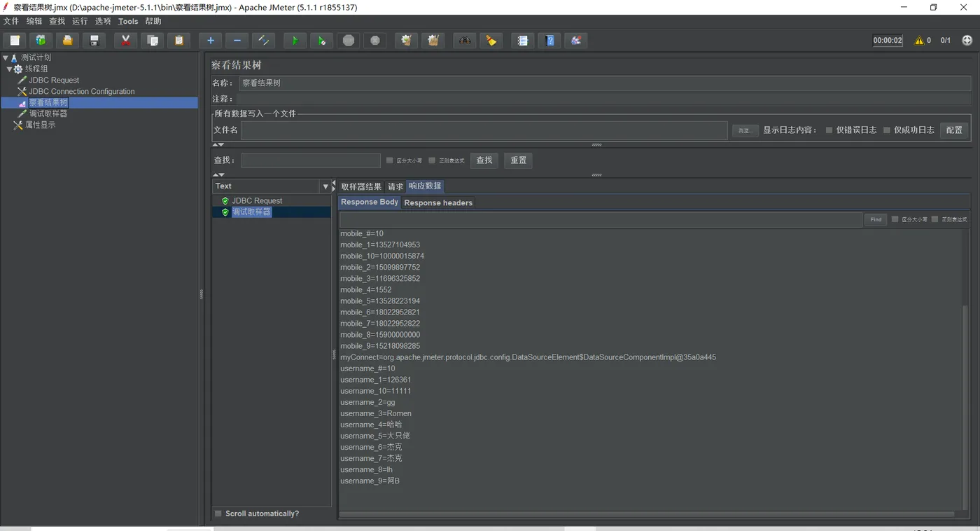Click the Paste clipboard icon
This screenshot has width=980, height=531.
[178, 41]
